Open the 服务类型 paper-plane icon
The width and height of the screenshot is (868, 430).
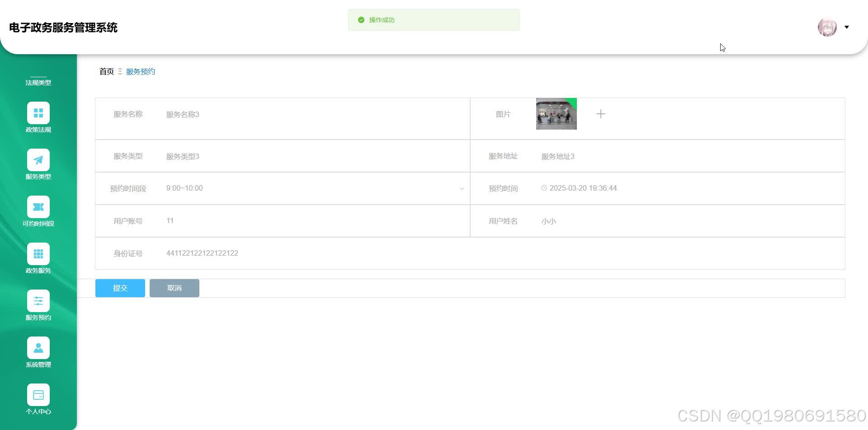38,160
